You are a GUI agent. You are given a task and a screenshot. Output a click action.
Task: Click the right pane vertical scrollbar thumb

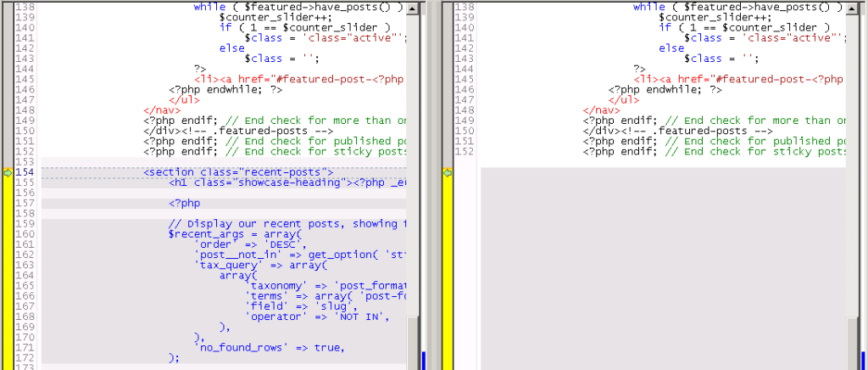click(851, 342)
